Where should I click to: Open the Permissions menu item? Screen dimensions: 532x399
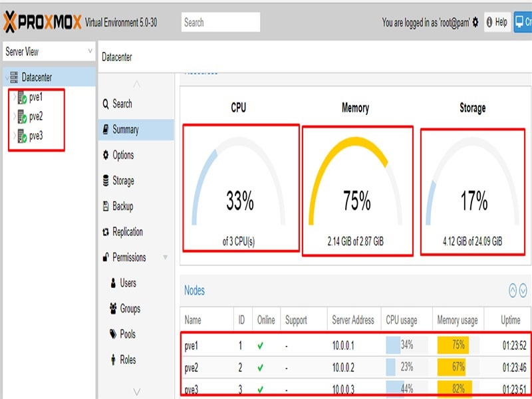click(x=136, y=257)
